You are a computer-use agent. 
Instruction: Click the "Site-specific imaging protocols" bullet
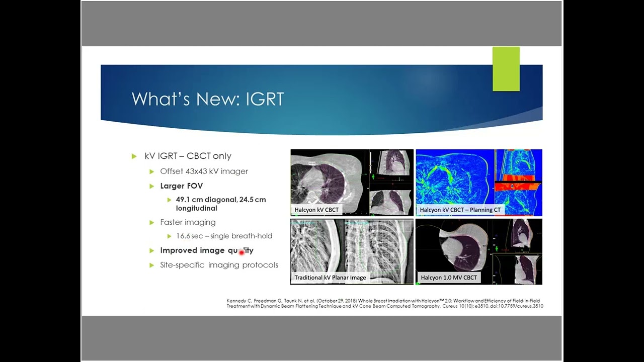(219, 265)
